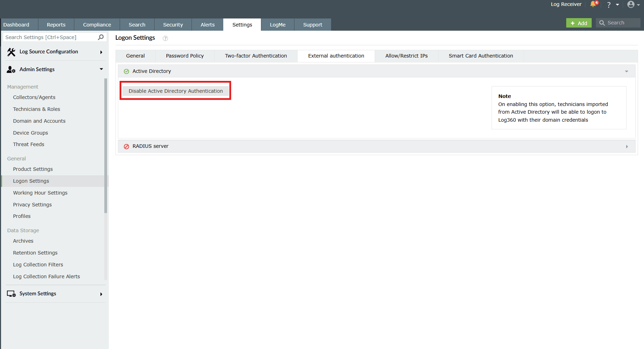Select the Settings main tab
This screenshot has height=349, width=644.
pos(242,25)
